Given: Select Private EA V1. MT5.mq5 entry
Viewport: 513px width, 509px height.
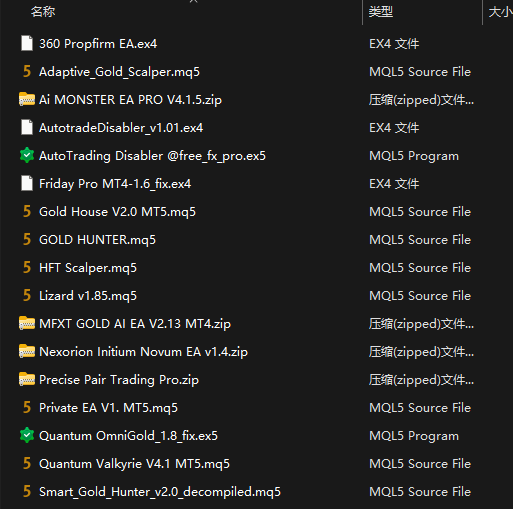Looking at the screenshot, I should pos(108,408).
